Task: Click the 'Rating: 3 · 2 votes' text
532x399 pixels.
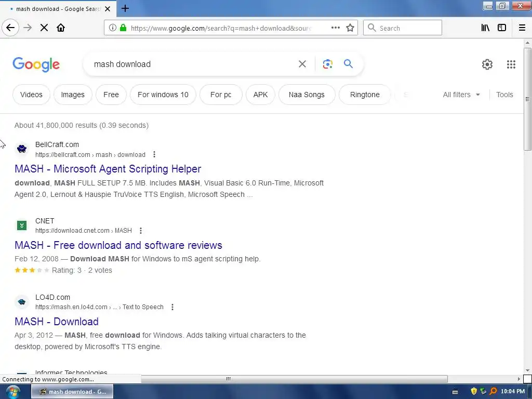Action: point(82,270)
